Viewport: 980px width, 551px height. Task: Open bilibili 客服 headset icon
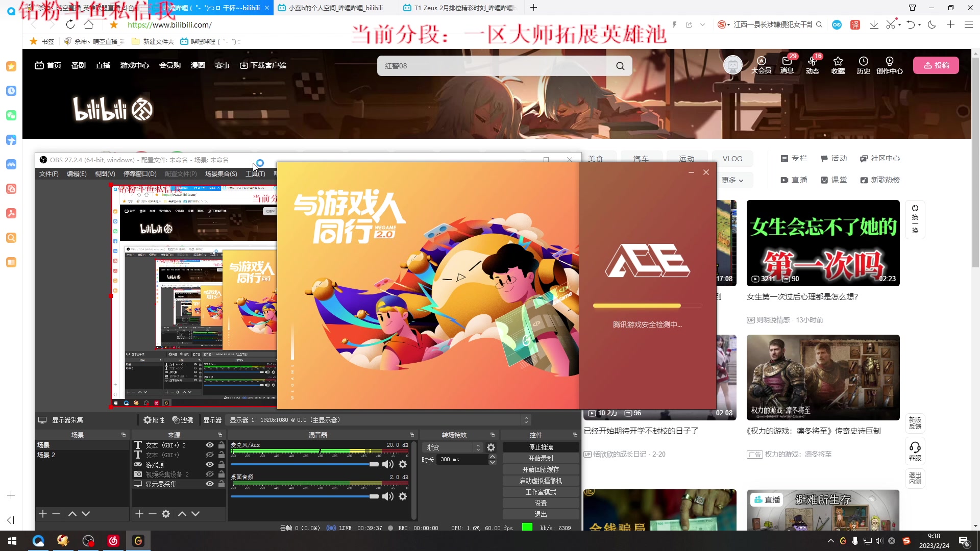[x=915, y=450]
